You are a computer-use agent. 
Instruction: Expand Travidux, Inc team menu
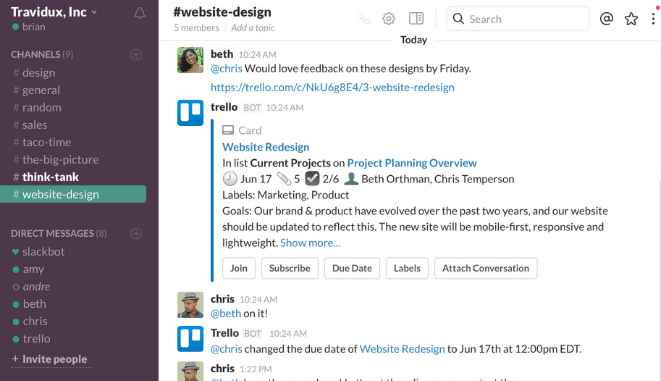pos(54,12)
